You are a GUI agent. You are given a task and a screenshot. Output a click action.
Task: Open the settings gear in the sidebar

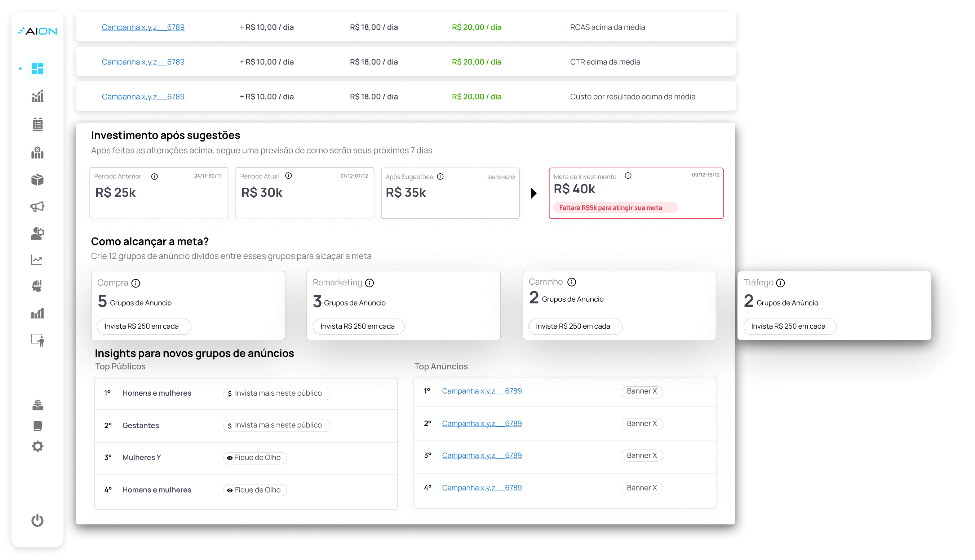pyautogui.click(x=37, y=446)
